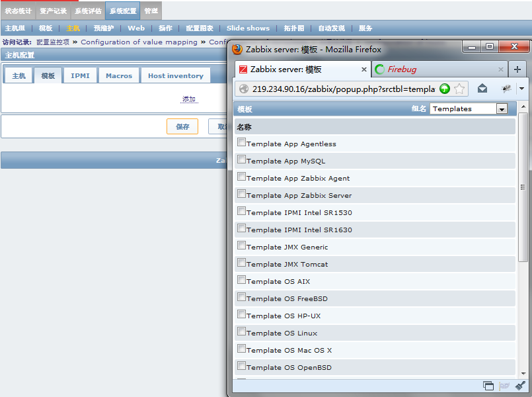Open the Host inventory tab
This screenshot has width=532, height=397.
tap(175, 75)
